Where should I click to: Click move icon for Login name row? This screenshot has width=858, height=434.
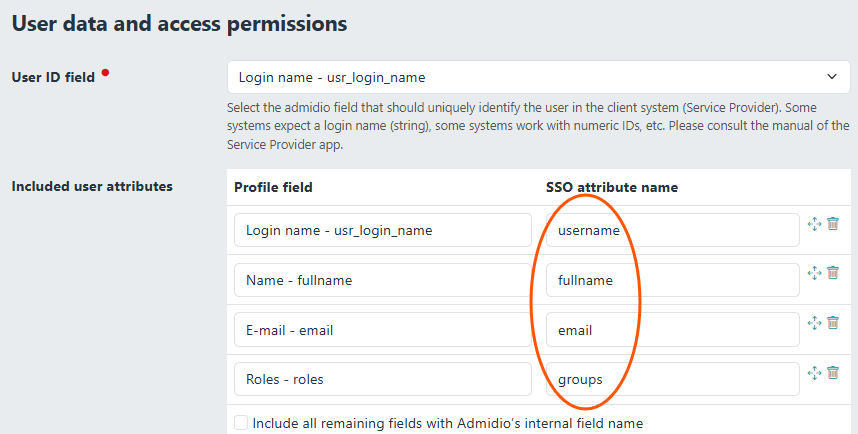814,225
